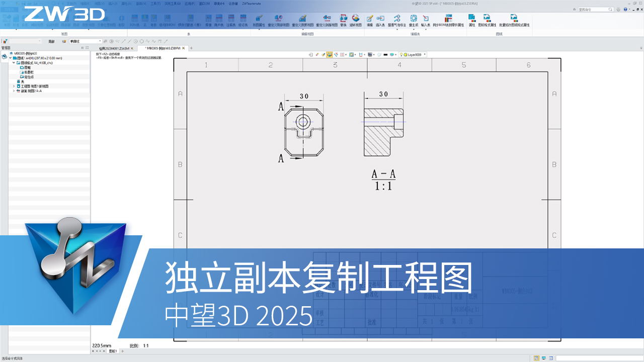
Task: Click the balloon annotation ribbon icon
Action: click(x=397, y=19)
